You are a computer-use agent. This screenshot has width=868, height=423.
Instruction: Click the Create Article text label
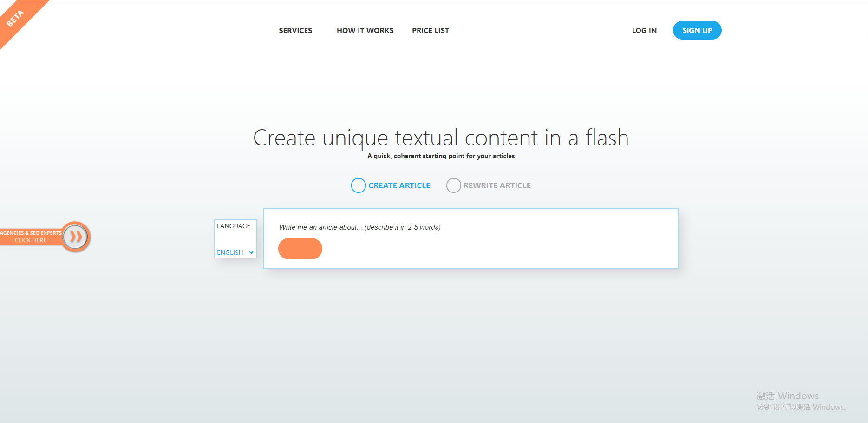coord(399,185)
